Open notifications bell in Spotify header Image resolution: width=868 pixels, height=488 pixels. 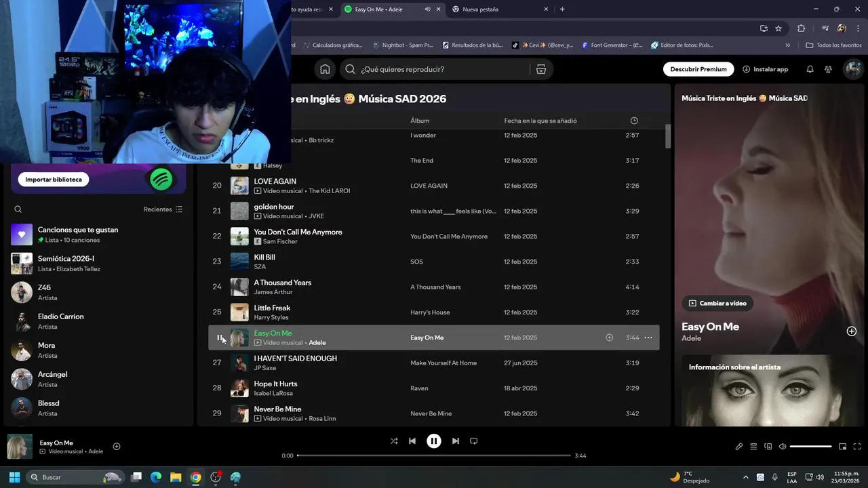pyautogui.click(x=810, y=69)
